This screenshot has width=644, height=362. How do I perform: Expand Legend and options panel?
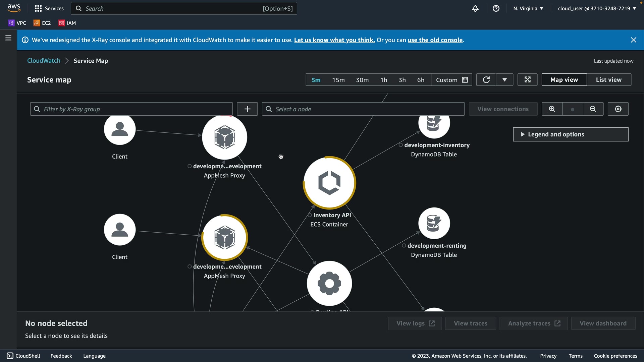coord(570,134)
